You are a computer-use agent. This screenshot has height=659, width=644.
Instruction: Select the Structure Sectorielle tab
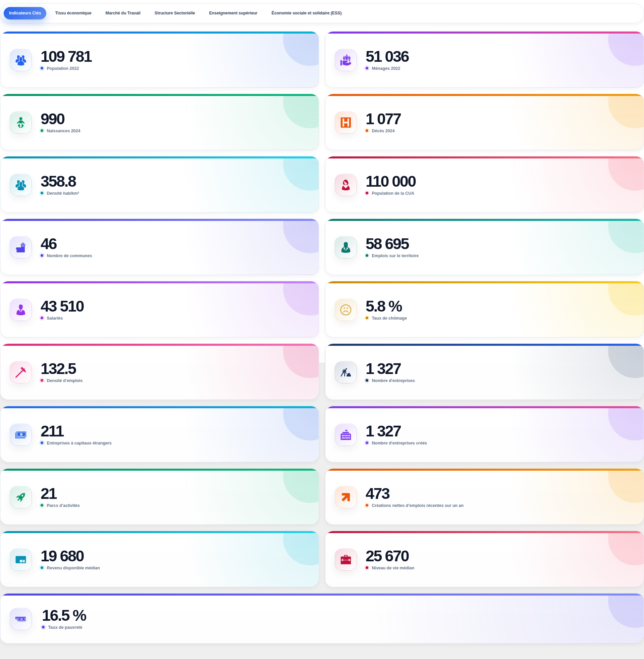[x=174, y=13]
